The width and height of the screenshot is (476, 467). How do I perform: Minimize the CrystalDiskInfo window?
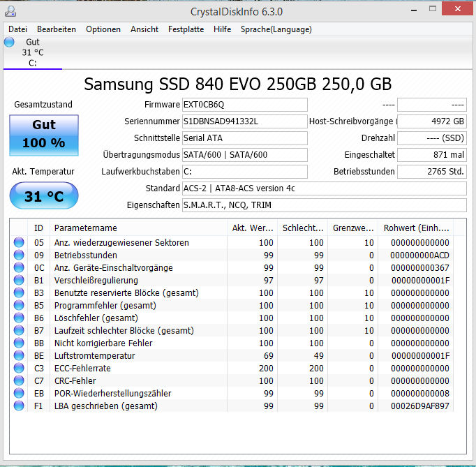click(x=414, y=10)
